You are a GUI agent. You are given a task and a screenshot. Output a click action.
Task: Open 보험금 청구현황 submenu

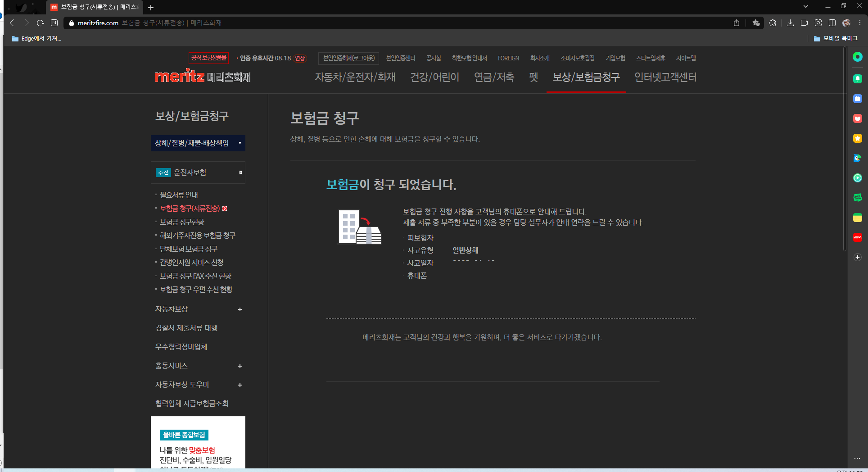click(182, 222)
